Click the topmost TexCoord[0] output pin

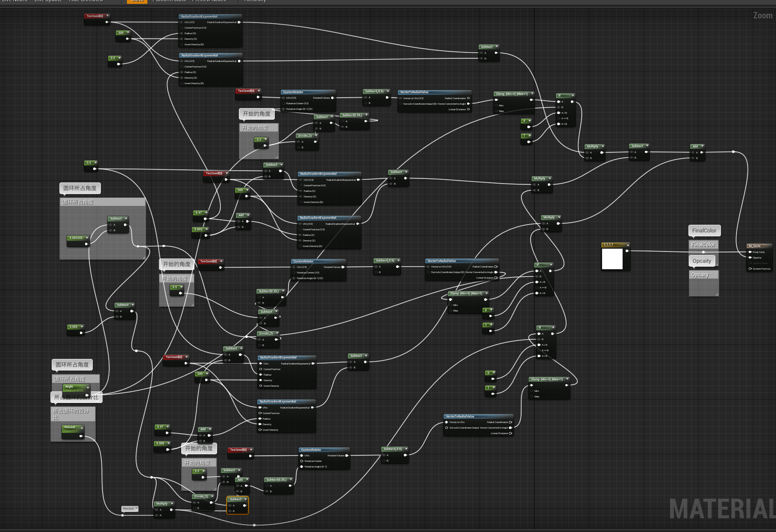[x=107, y=22]
